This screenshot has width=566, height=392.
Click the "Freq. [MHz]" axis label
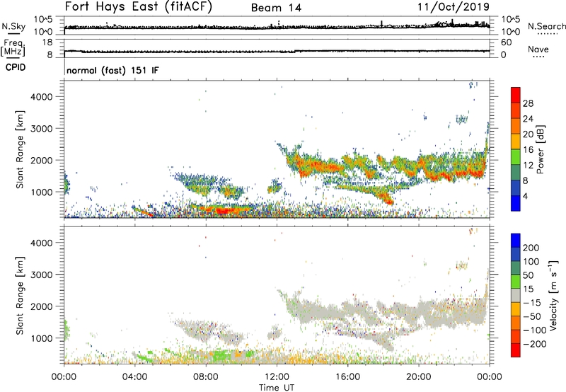coord(13,47)
